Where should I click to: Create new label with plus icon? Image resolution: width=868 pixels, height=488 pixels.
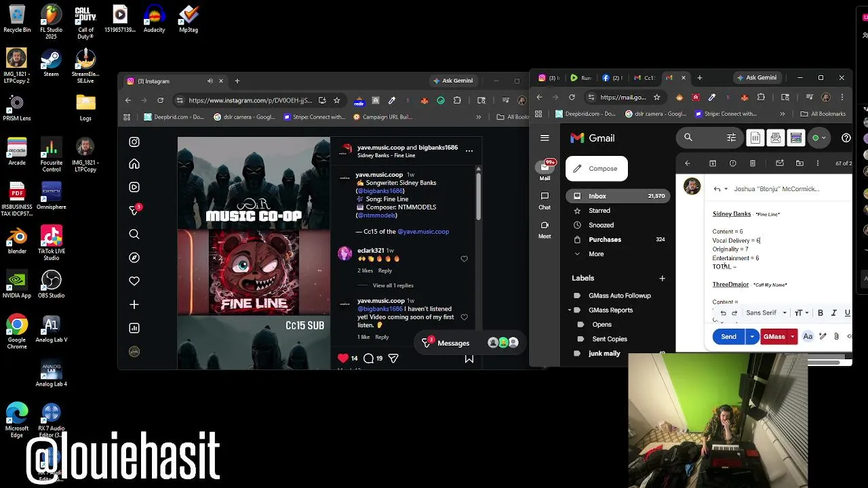[x=662, y=278]
